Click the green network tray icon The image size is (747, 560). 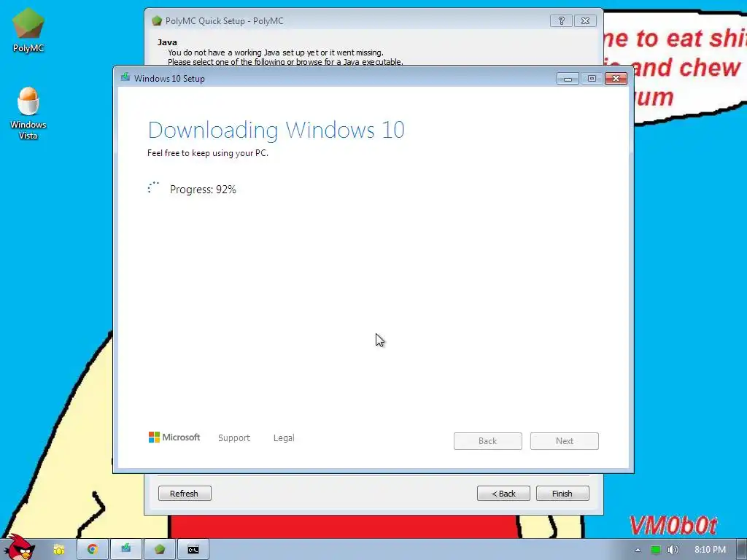pyautogui.click(x=656, y=550)
